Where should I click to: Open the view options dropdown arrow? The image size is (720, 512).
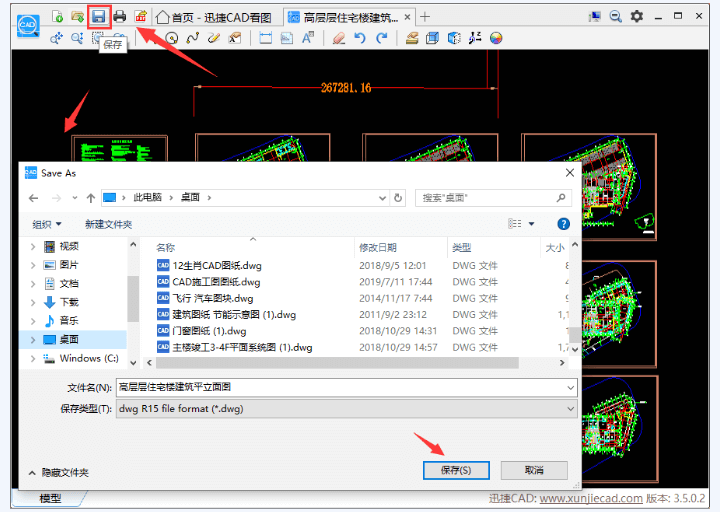(531, 224)
